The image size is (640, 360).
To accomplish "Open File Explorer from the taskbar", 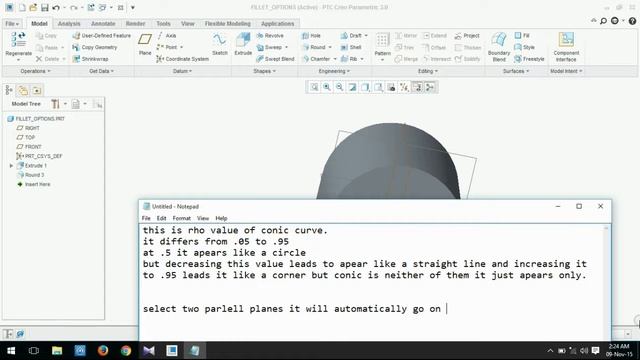I will coord(57,351).
